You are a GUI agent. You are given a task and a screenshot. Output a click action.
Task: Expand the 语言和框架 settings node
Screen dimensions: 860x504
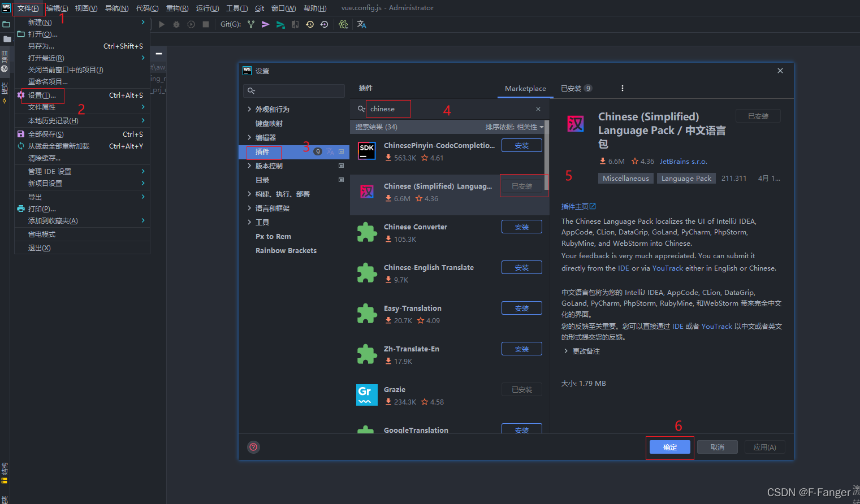[x=249, y=208]
